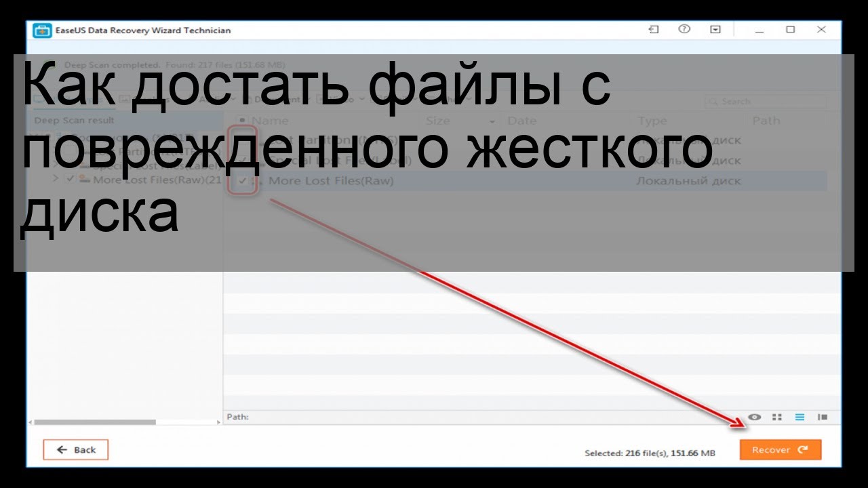This screenshot has width=868, height=488.
Task: Switch to details pane view icon
Action: pos(822,418)
